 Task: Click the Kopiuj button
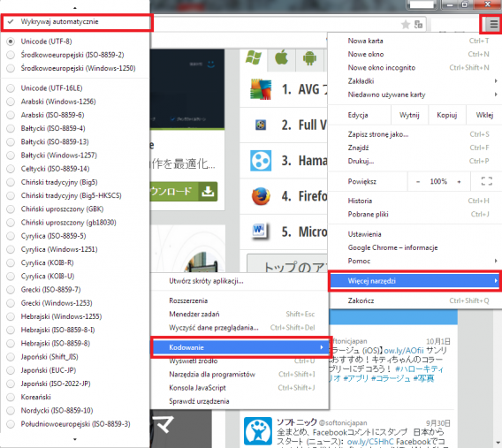point(447,115)
